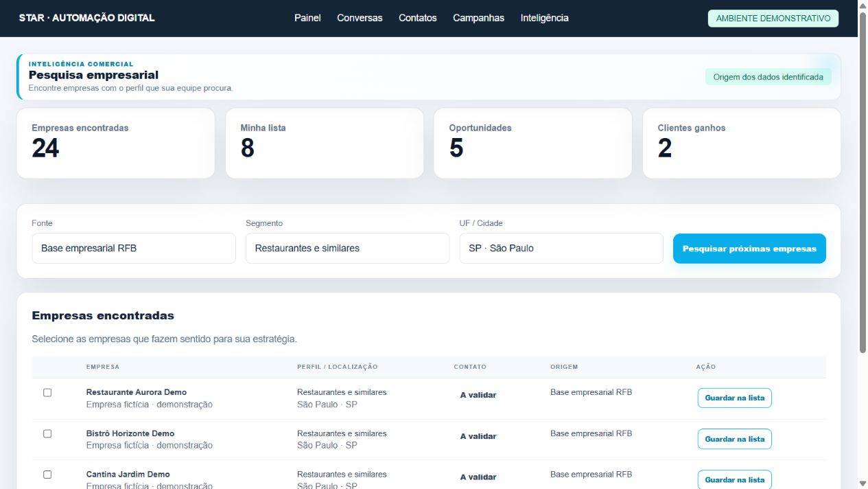Click the vertical page scrollbar thumb

point(863,183)
